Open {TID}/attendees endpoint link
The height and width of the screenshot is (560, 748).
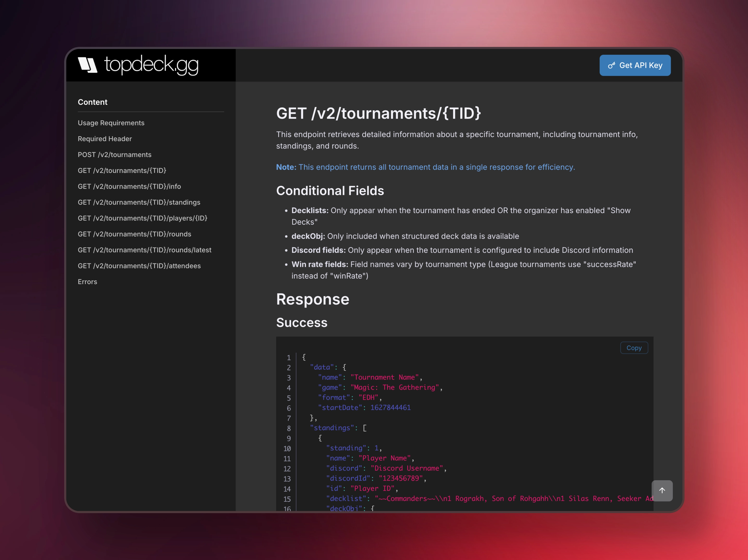[139, 266]
